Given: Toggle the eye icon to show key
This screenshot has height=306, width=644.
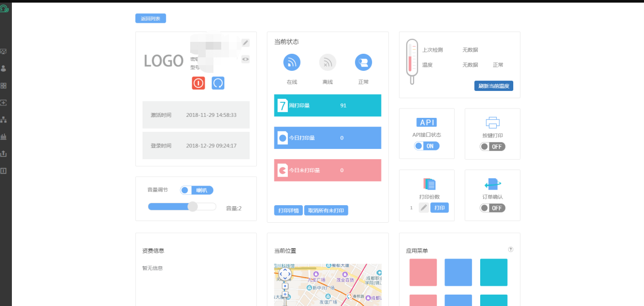Looking at the screenshot, I should [x=246, y=59].
